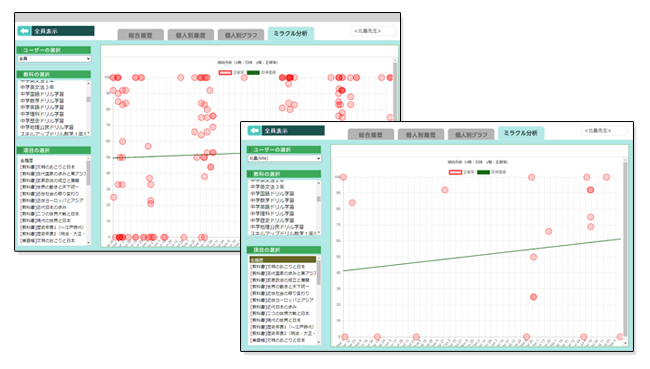Click scroll-up arrow of front 教科の選択 list

pos(319,183)
